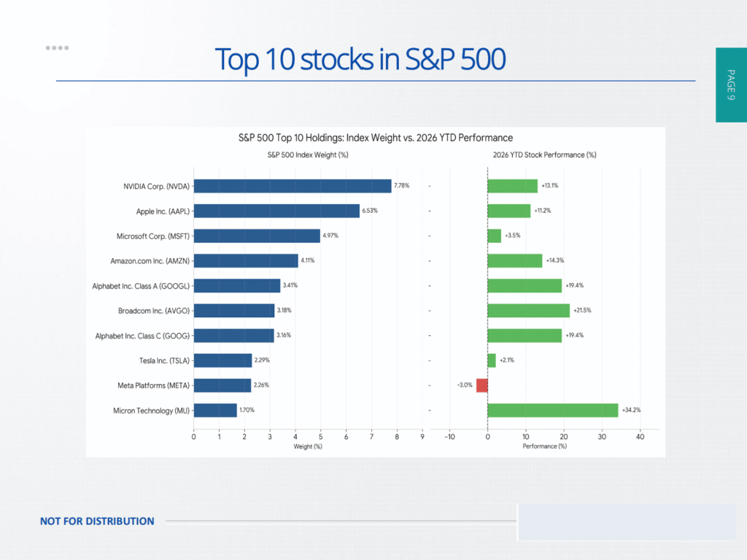Select the Micron Technology +34.2% green bar
The image size is (747, 560).
(553, 410)
